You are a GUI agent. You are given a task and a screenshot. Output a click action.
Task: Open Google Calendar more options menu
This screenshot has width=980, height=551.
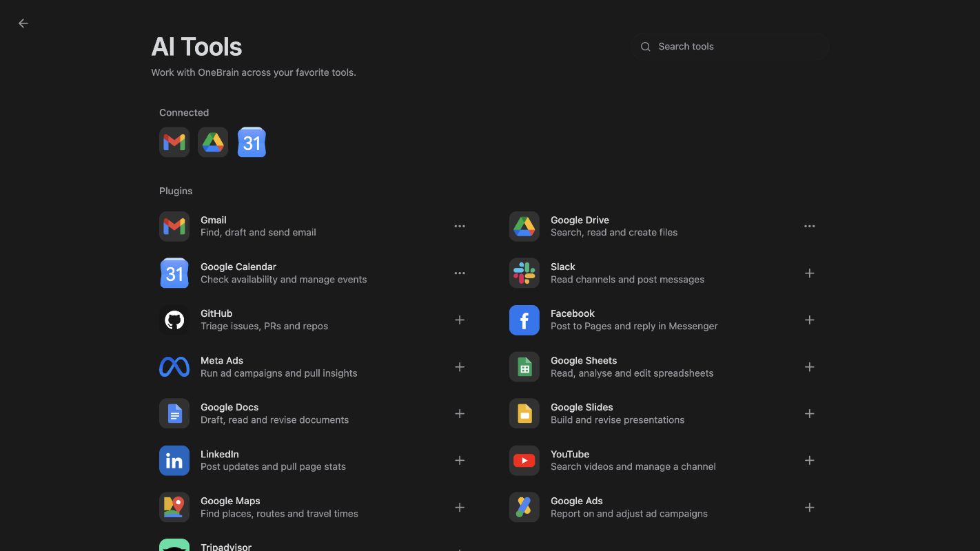460,273
